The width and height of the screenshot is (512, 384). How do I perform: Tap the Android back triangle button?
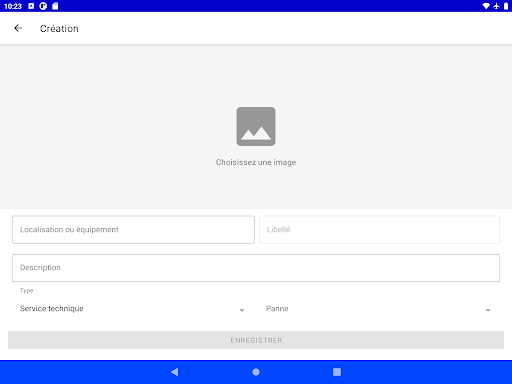(x=175, y=372)
